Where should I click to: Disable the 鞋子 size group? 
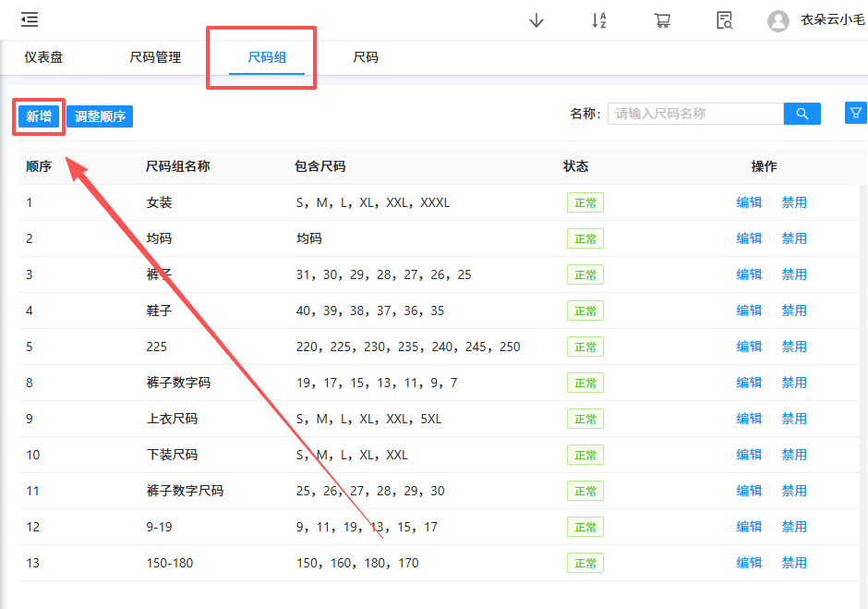click(794, 311)
